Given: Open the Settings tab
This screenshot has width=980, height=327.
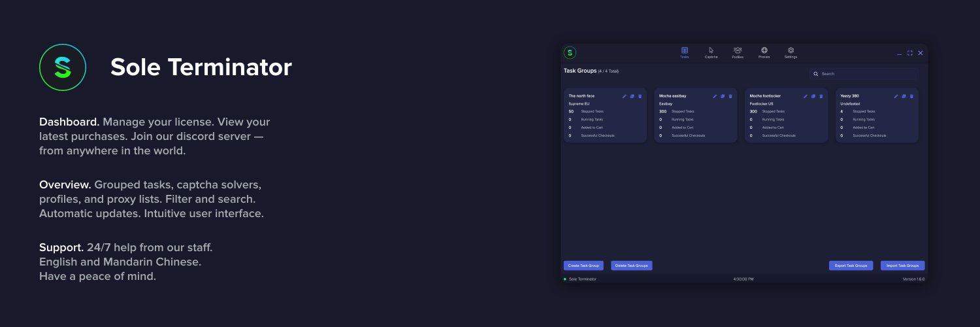Looking at the screenshot, I should (x=791, y=52).
